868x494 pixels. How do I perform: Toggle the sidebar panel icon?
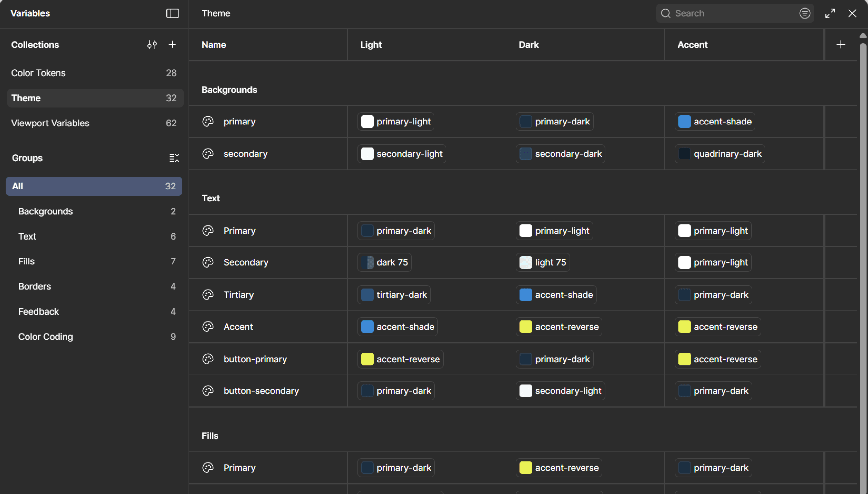tap(172, 13)
